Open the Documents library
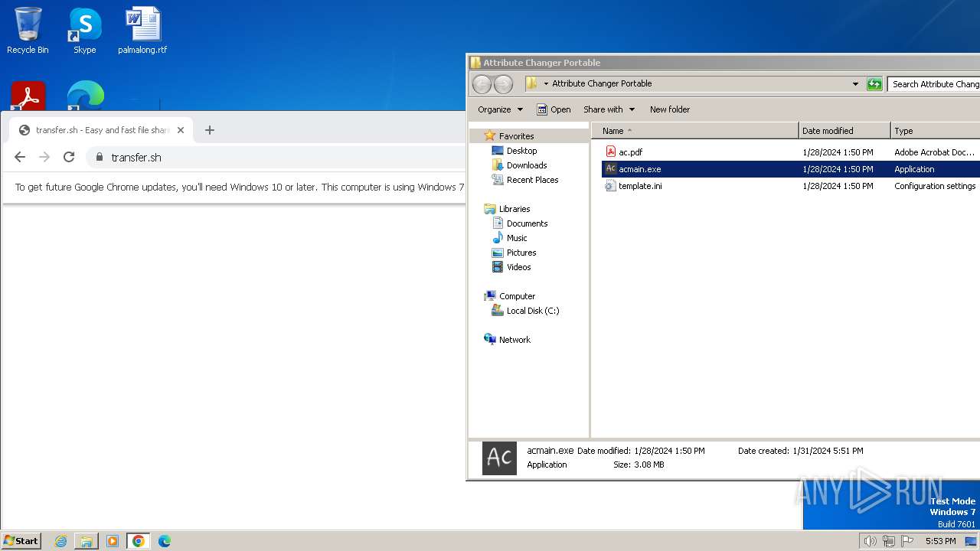This screenshot has width=980, height=551. click(527, 223)
